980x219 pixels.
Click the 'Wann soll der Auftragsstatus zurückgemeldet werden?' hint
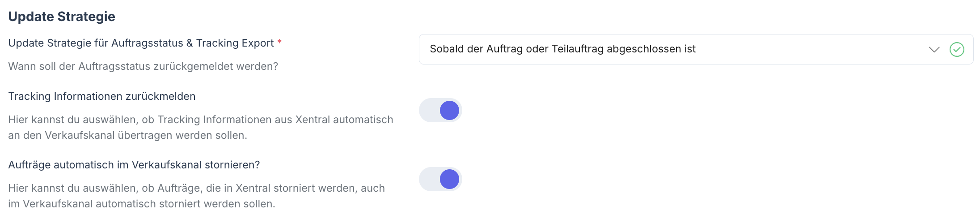click(143, 66)
